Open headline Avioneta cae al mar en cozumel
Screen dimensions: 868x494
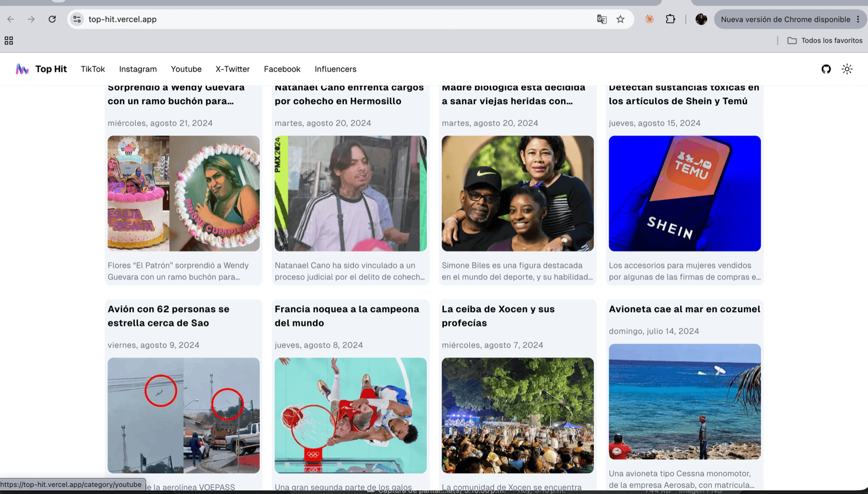coord(685,309)
